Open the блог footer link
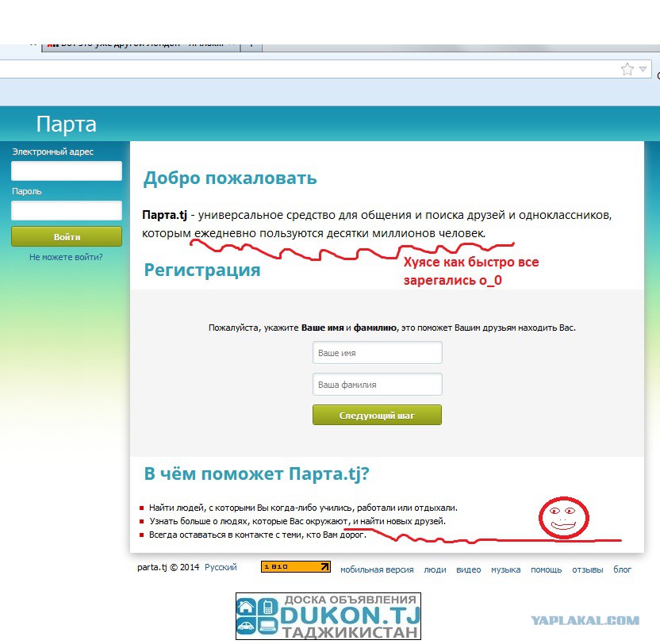This screenshot has width=660, height=644. pos(622,569)
